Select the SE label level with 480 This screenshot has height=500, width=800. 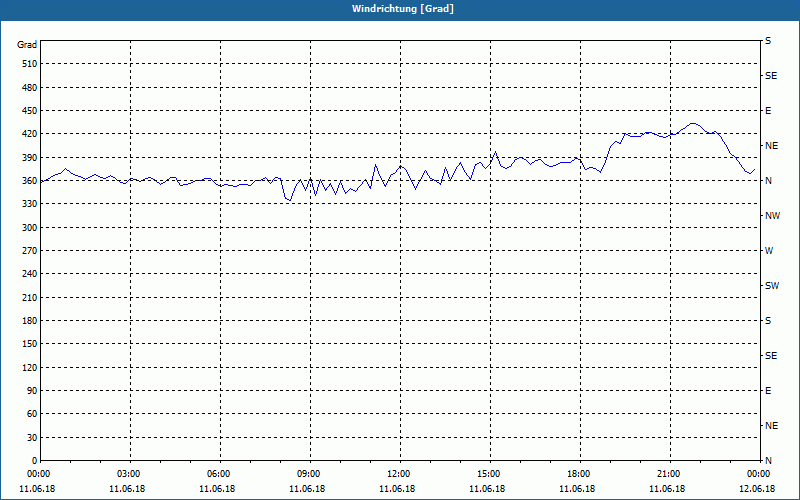[771, 76]
